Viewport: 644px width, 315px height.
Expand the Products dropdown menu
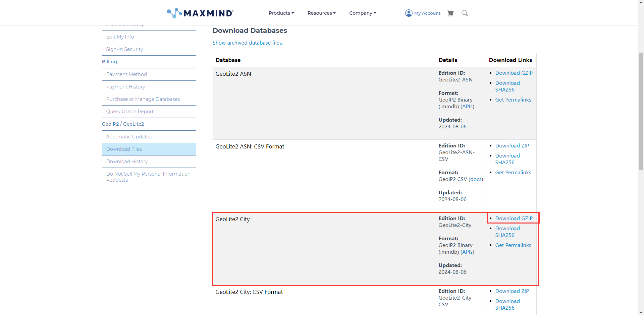point(281,13)
